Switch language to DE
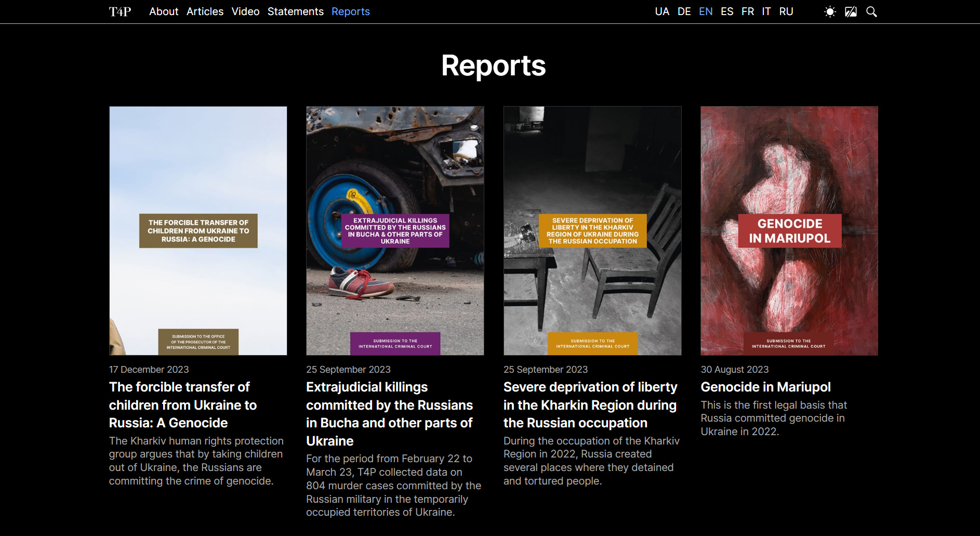The width and height of the screenshot is (980, 536). (684, 11)
